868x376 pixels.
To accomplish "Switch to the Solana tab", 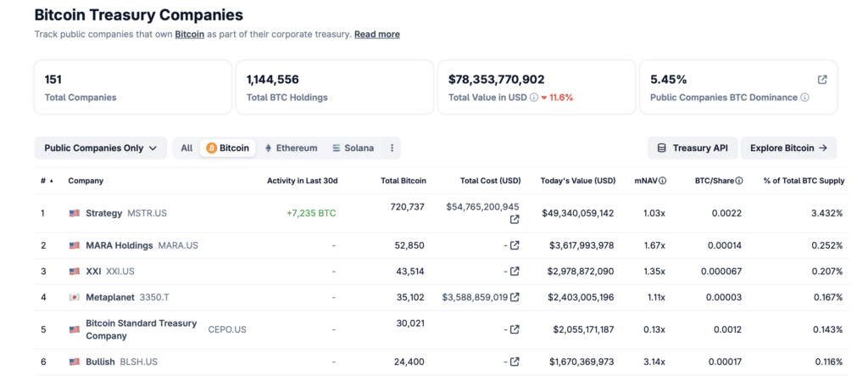I will [x=353, y=148].
